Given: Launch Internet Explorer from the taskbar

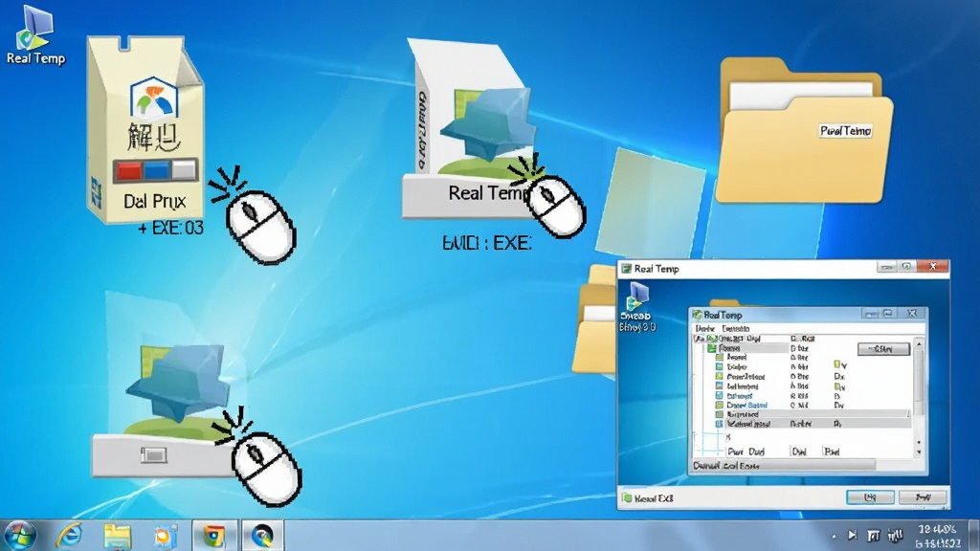Looking at the screenshot, I should click(69, 536).
